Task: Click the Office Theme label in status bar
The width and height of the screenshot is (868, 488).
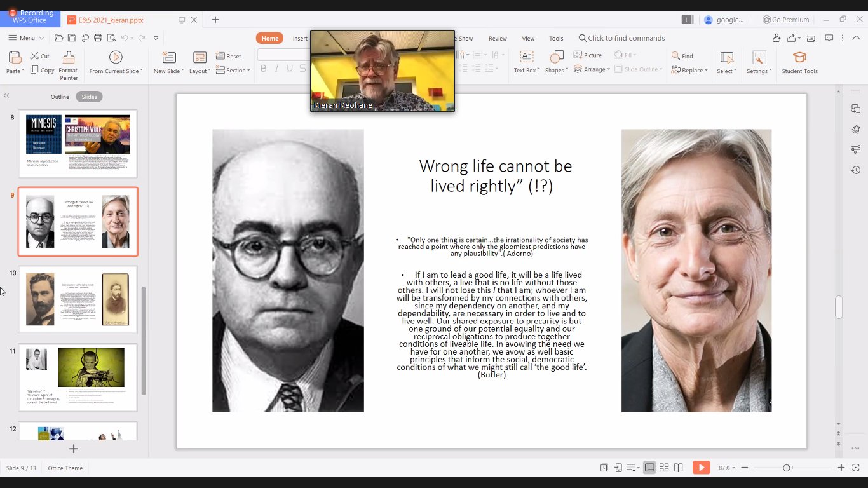Action: tap(65, 468)
